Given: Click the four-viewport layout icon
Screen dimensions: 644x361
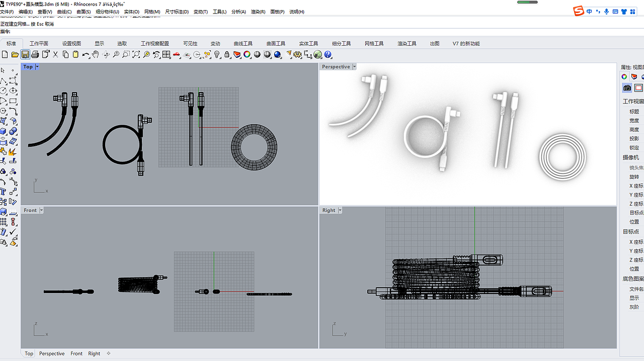Looking at the screenshot, I should tap(166, 54).
